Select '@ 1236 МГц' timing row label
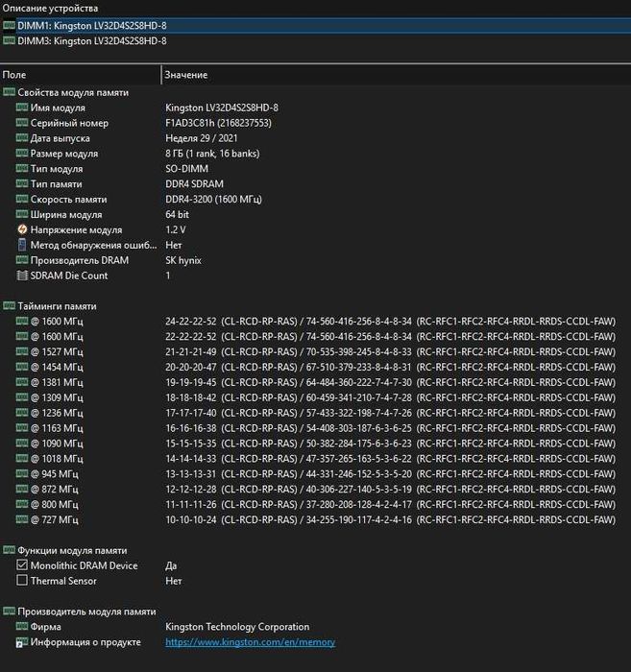The width and height of the screenshot is (631, 672). tap(57, 413)
